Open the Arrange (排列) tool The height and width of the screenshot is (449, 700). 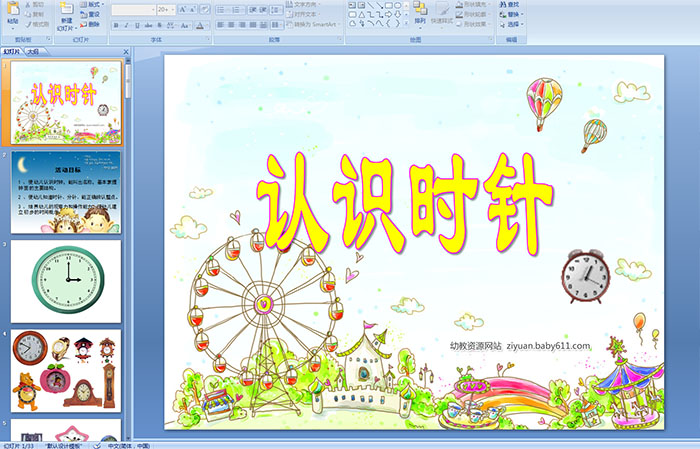tap(420, 14)
